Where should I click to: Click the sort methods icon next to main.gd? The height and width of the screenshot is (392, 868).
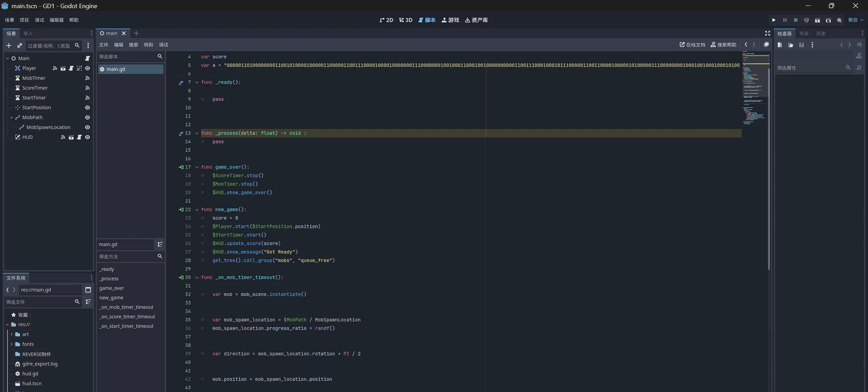click(x=160, y=244)
